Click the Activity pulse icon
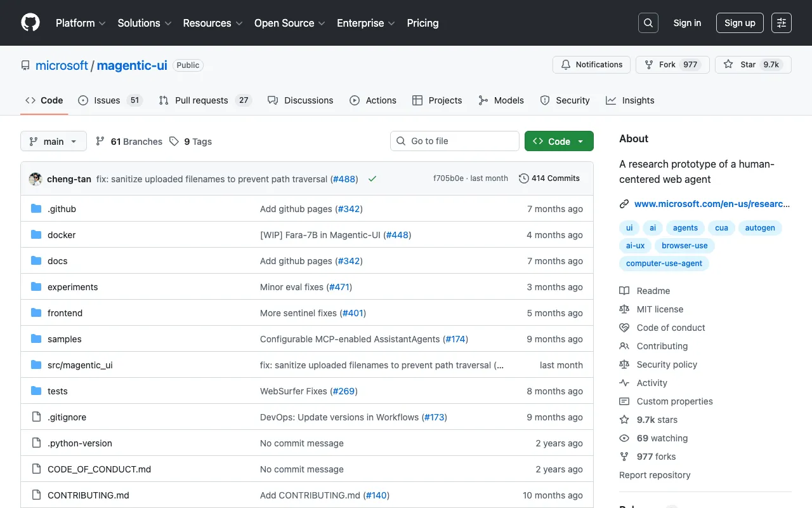The width and height of the screenshot is (812, 508). point(624,383)
